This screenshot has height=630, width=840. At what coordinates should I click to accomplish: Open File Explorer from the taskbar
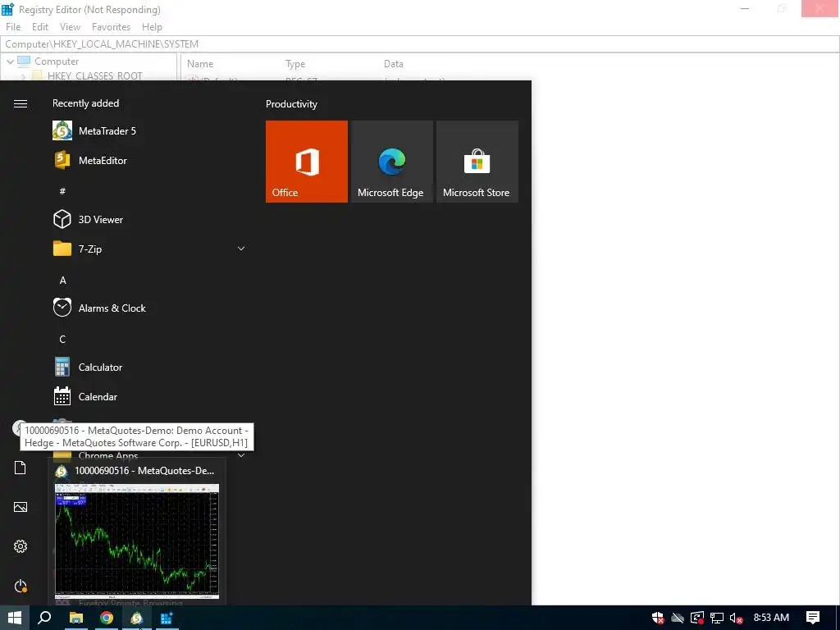[76, 618]
